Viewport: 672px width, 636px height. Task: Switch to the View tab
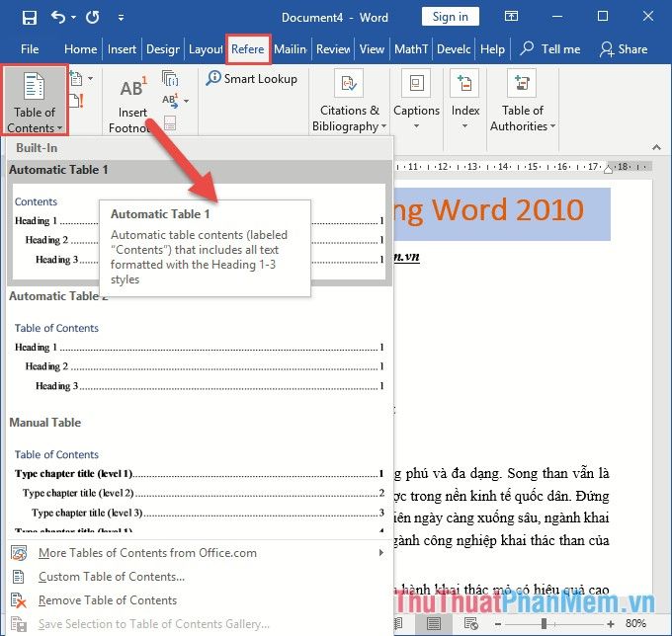[x=372, y=49]
